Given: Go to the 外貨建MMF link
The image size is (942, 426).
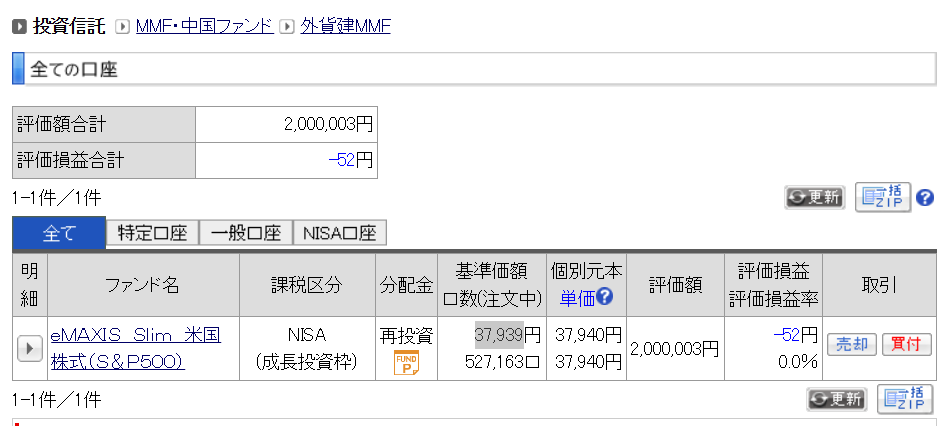Looking at the screenshot, I should 345,26.
